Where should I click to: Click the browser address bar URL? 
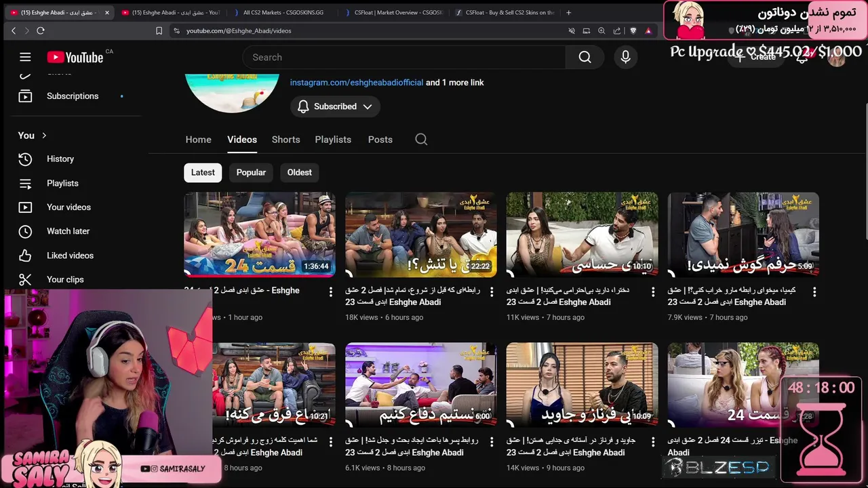[x=239, y=30]
